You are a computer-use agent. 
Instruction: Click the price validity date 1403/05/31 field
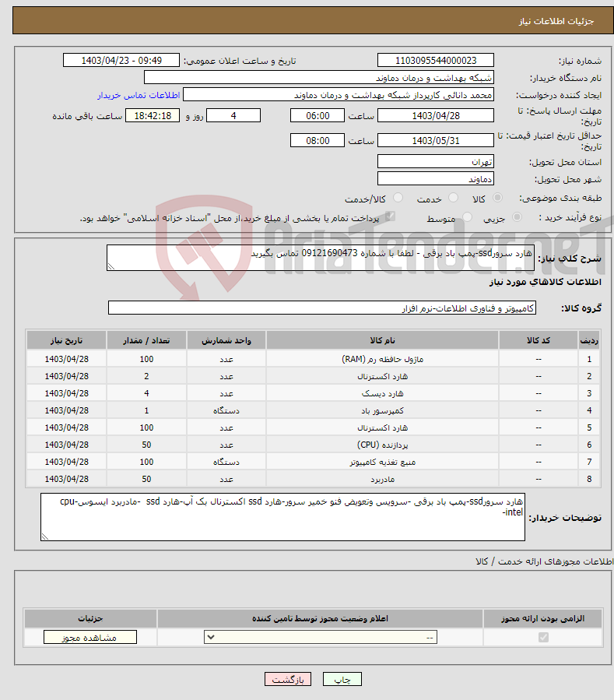click(436, 141)
